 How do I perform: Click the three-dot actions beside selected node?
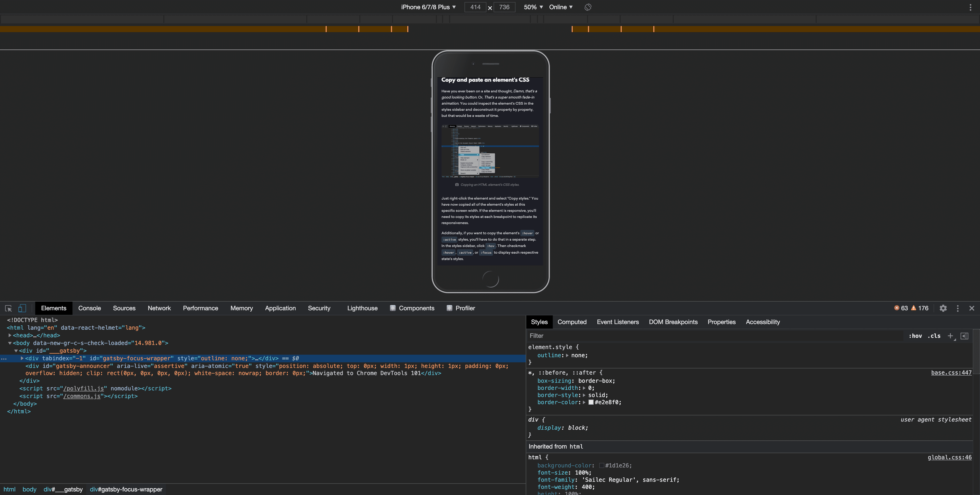coord(4,358)
